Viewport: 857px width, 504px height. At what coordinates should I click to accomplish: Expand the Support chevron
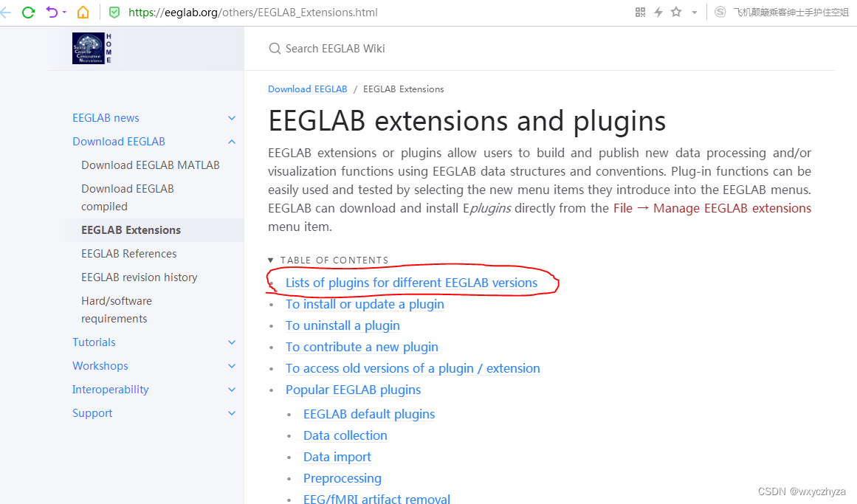tap(232, 413)
